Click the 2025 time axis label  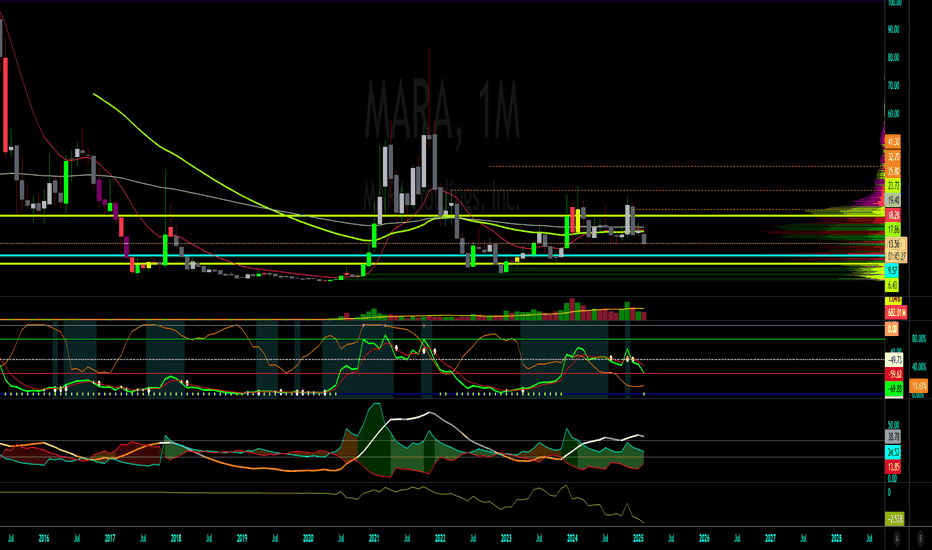[638, 538]
